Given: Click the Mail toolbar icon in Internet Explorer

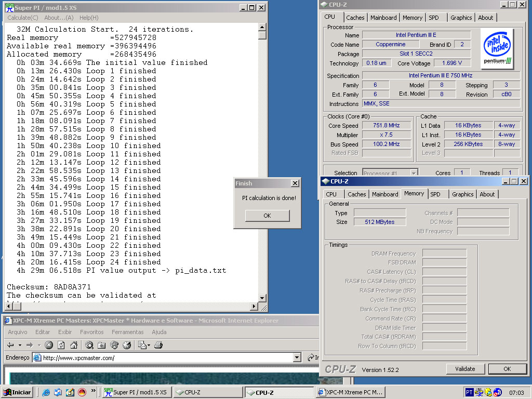Looking at the screenshot, I should (x=142, y=345).
